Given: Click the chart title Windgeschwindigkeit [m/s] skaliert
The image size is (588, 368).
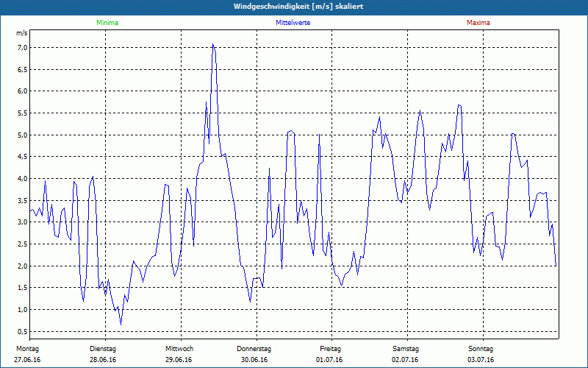Looking at the screenshot, I should point(298,7).
